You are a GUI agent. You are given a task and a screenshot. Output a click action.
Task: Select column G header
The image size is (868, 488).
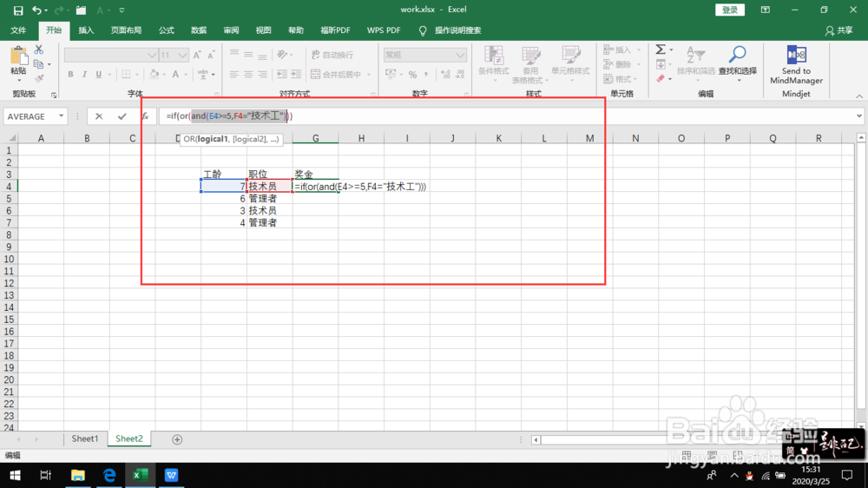(316, 138)
